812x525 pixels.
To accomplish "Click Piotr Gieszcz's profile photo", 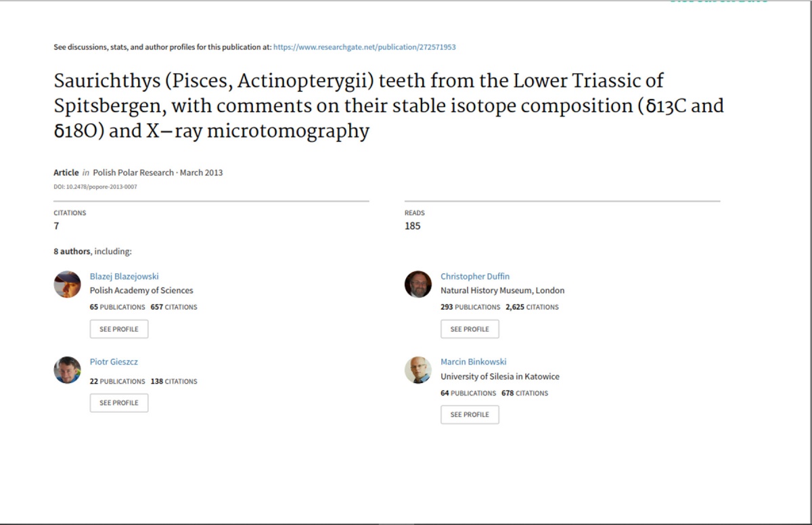I will coord(68,370).
